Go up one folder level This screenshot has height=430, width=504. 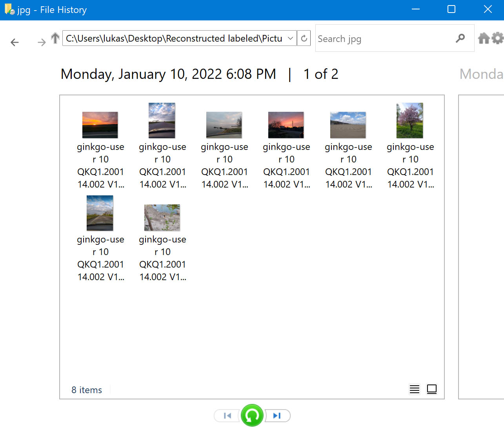tap(55, 38)
